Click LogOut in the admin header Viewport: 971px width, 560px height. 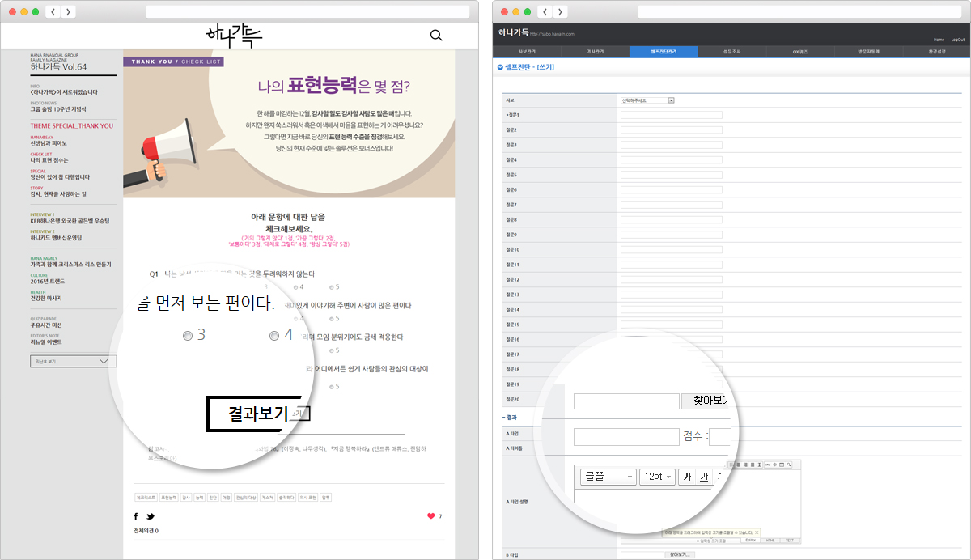[x=957, y=39]
